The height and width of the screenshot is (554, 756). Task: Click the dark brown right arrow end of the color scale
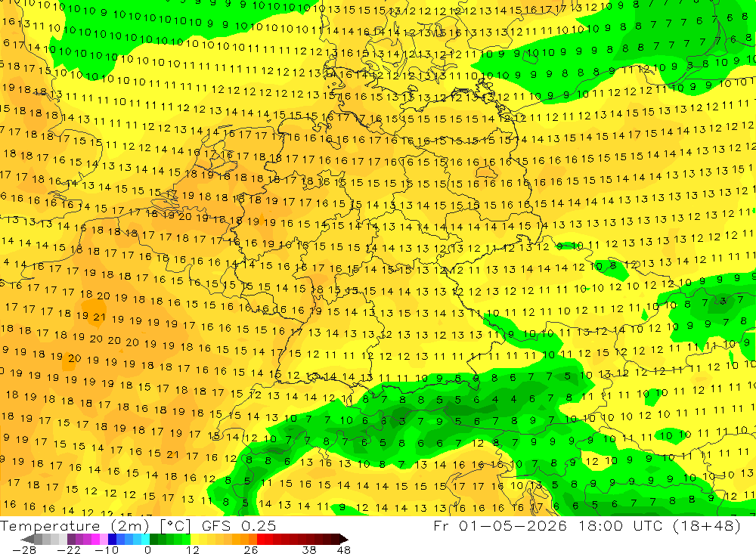pyautogui.click(x=344, y=540)
